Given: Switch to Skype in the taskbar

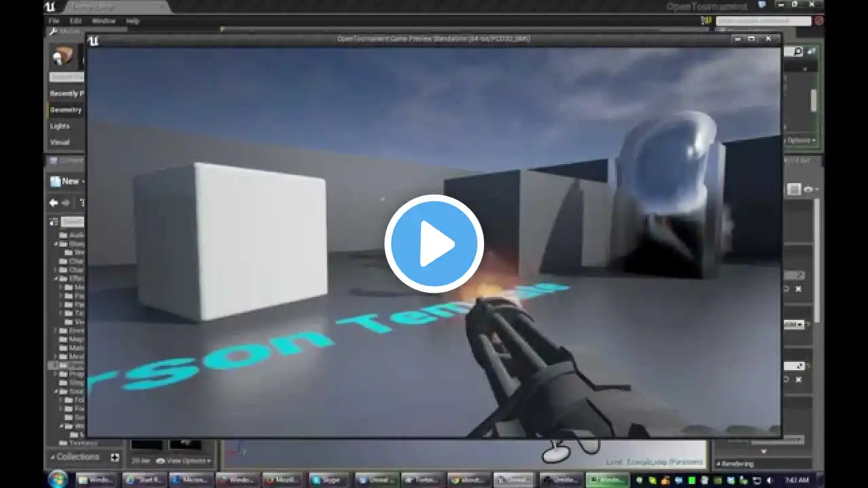Looking at the screenshot, I should [329, 480].
